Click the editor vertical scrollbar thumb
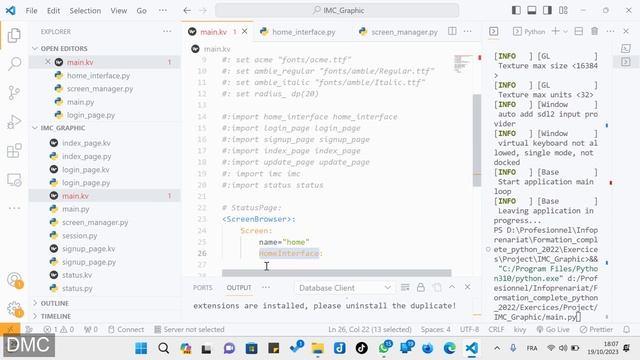640x360 pixels. 477,140
